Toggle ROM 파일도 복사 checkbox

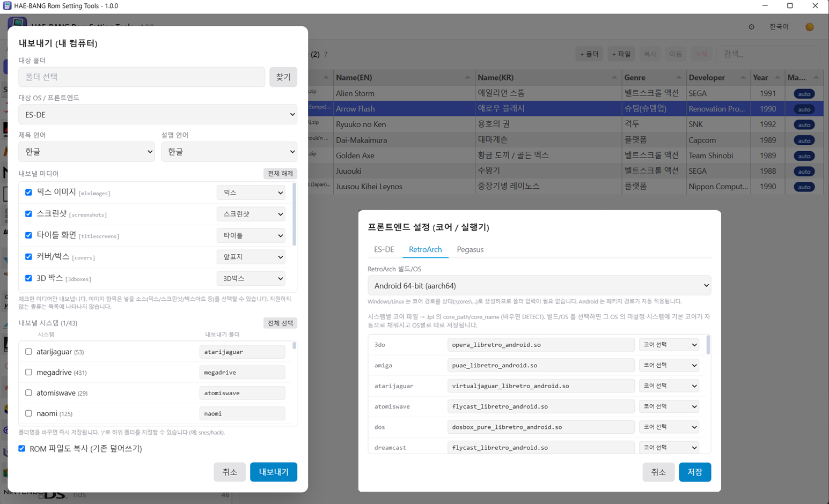22,448
